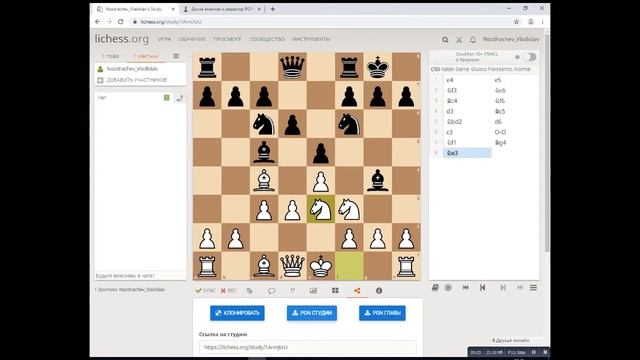Pause the screen recorder overlay
Image resolution: width=640 pixels, height=360 pixels.
(x=533, y=352)
